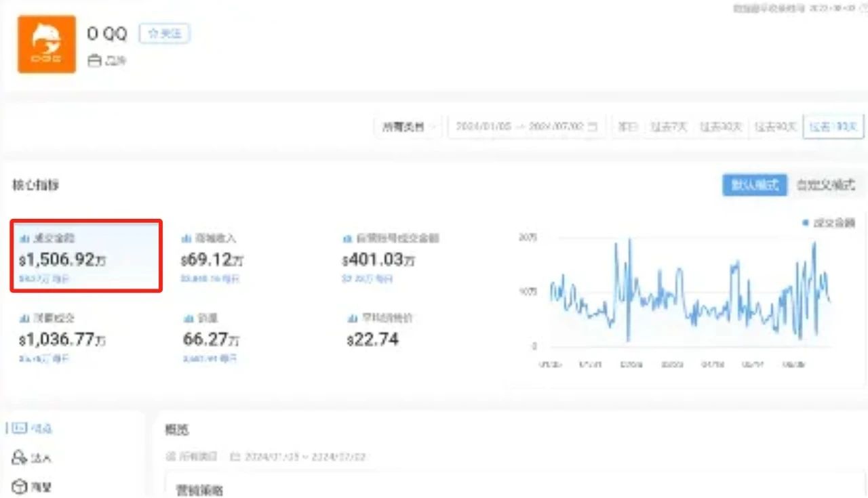
Task: Switch to the default mode view
Action: pyautogui.click(x=754, y=185)
